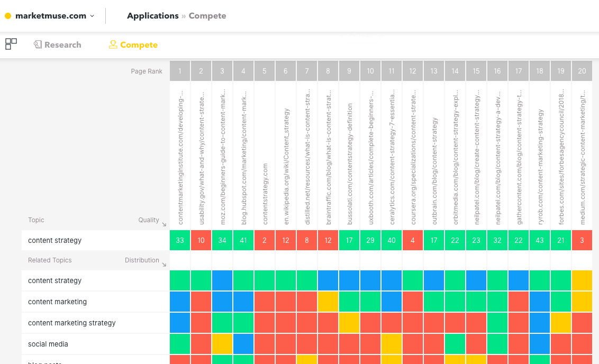The image size is (599, 364).
Task: Click the quality score 33 cell
Action: (x=180, y=240)
